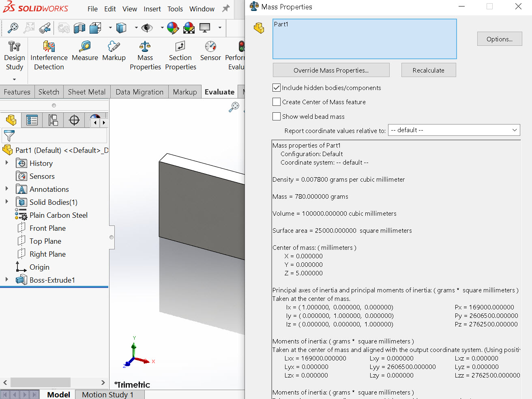The image size is (532, 399).
Task: Uncheck Include hidden bodies/components
Action: 277,88
